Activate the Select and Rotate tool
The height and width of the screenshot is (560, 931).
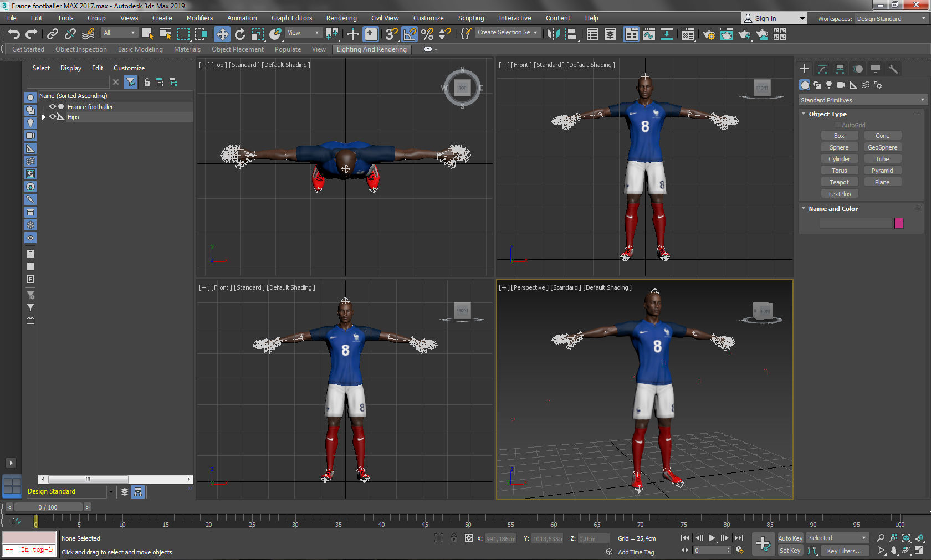click(x=240, y=34)
